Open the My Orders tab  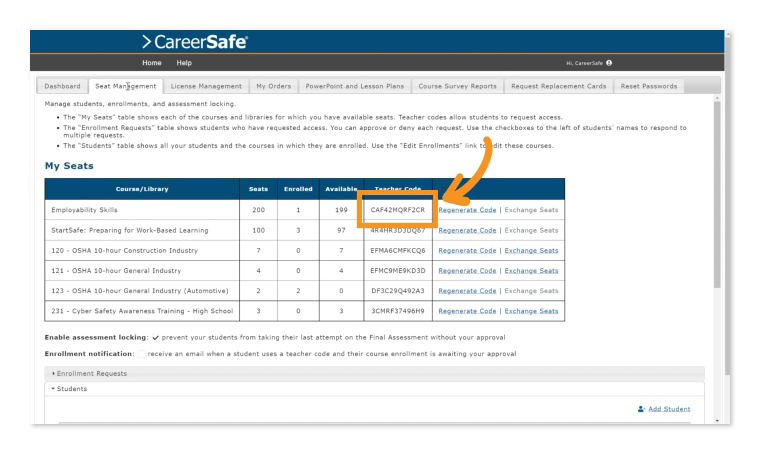(274, 86)
